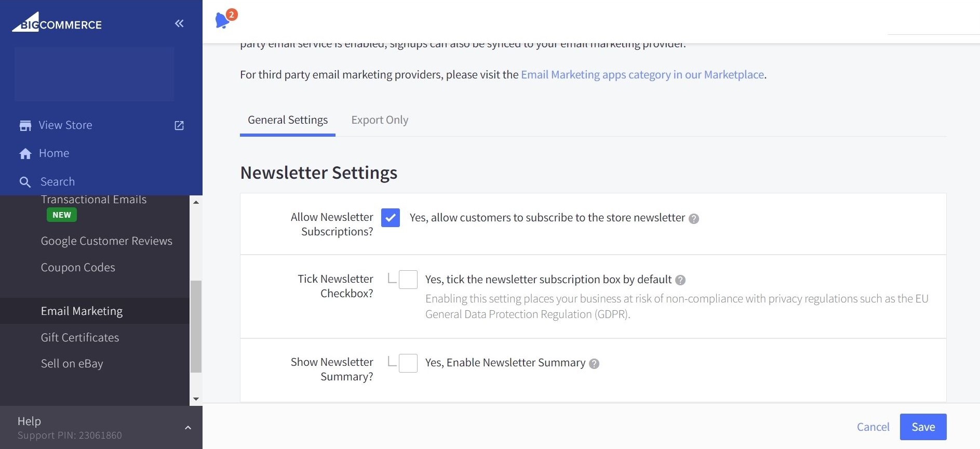Screen dimensions: 980x449
Task: Open help tooltip for tick-by-default option
Action: click(x=680, y=280)
